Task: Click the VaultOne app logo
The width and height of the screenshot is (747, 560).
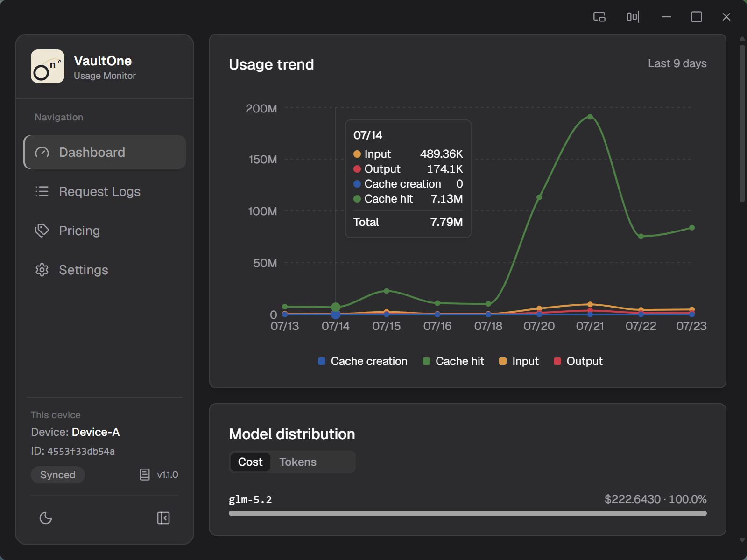Action: (48, 66)
